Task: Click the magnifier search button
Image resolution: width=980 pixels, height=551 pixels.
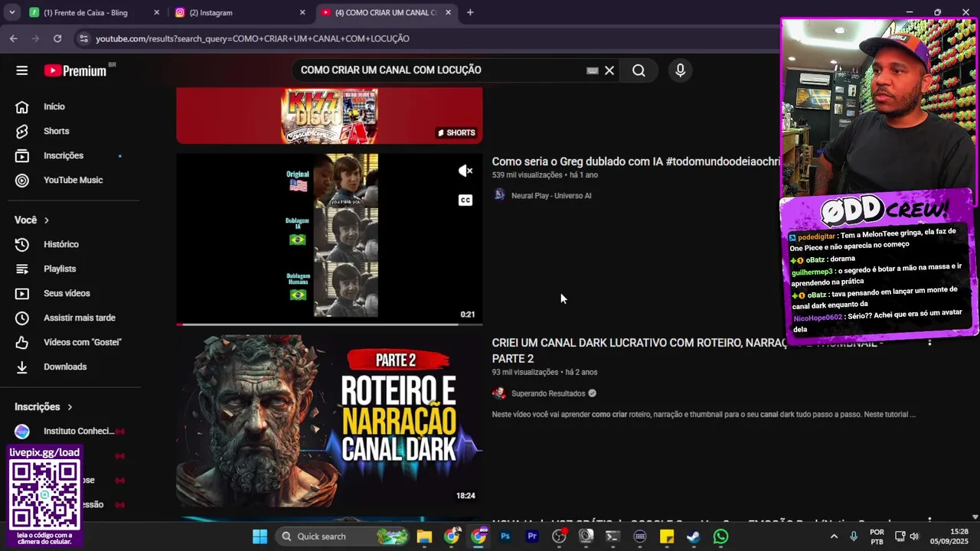Action: click(639, 70)
